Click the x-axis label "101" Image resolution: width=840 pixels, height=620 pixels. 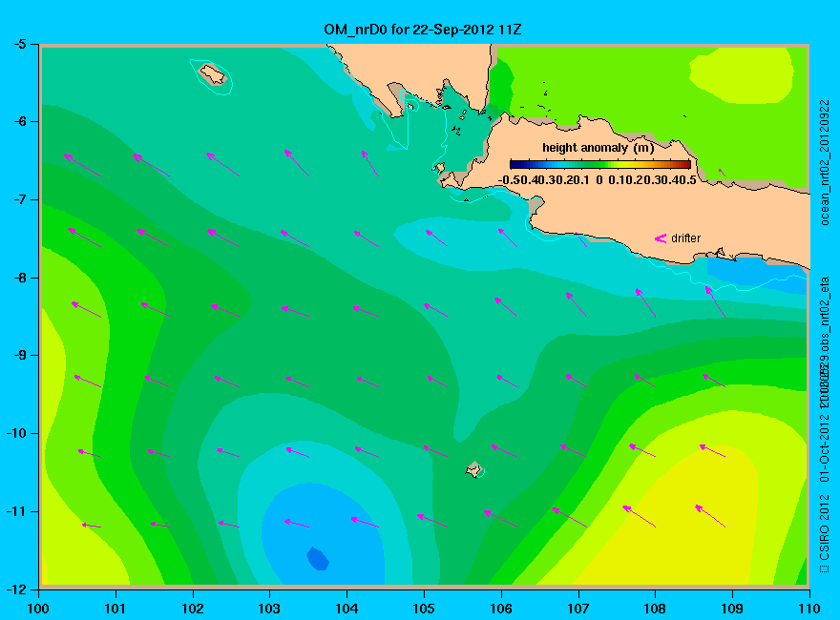115,609
